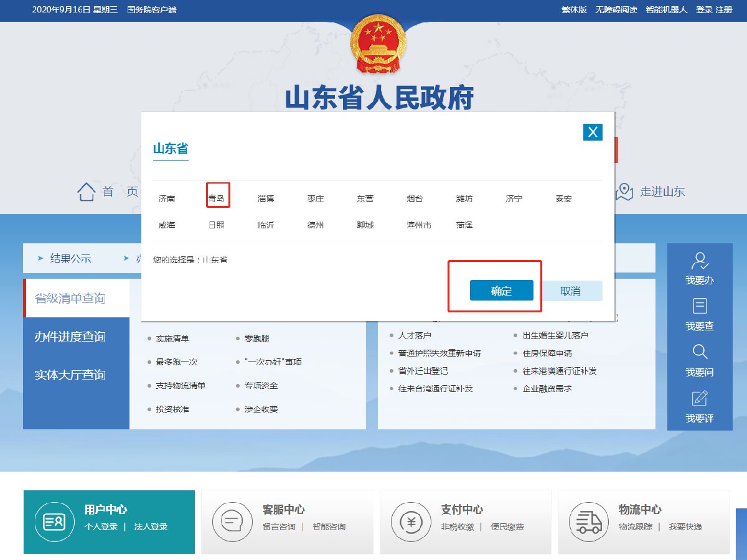
Task: Open "一次办好"事项 link
Action: click(273, 362)
